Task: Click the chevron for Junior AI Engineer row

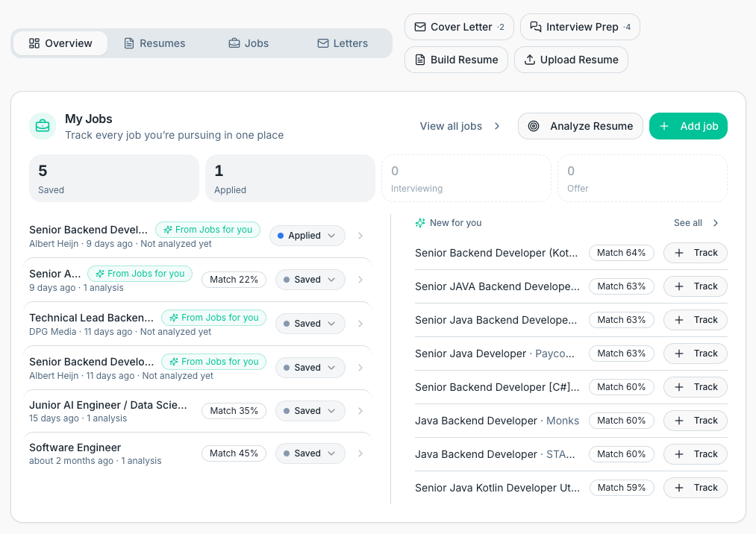Action: click(360, 411)
